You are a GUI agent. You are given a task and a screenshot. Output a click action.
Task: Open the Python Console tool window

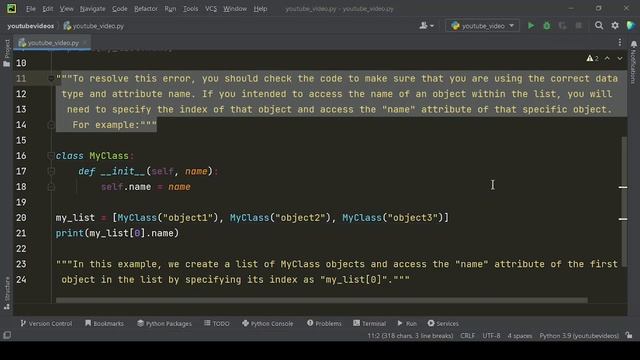point(267,323)
